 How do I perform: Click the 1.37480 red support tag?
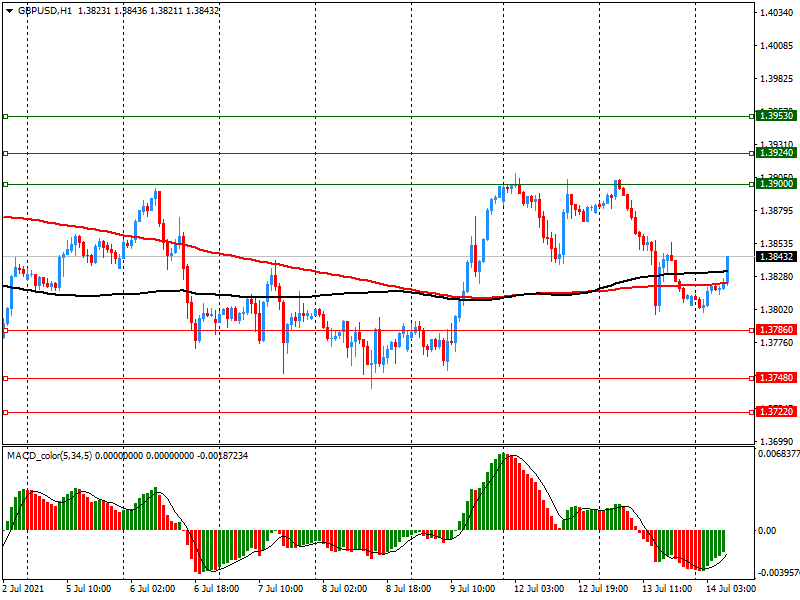(776, 378)
